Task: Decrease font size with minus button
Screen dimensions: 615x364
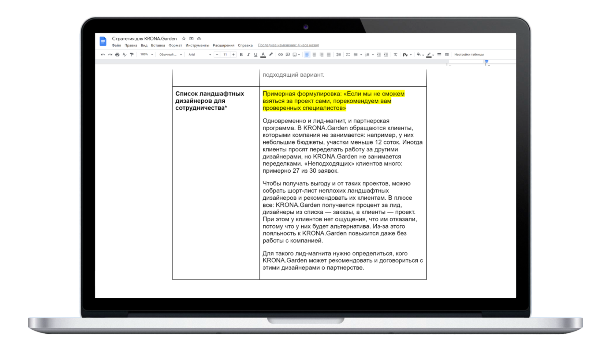Action: [x=217, y=55]
